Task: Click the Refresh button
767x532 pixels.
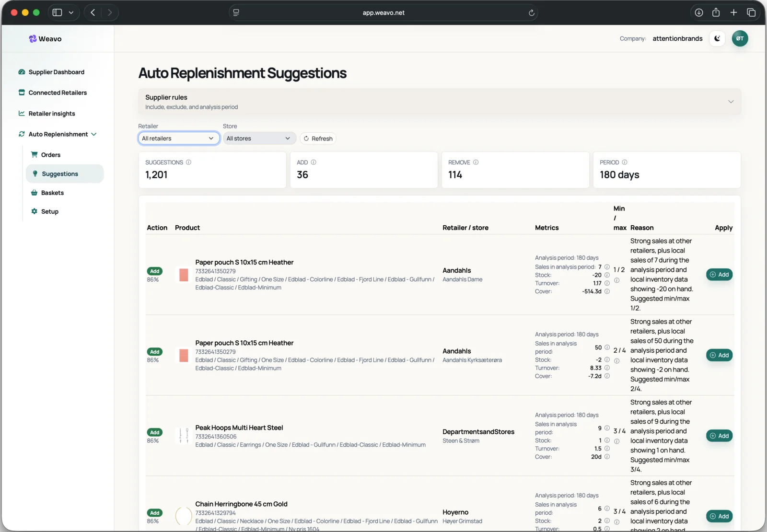Action: tap(318, 139)
